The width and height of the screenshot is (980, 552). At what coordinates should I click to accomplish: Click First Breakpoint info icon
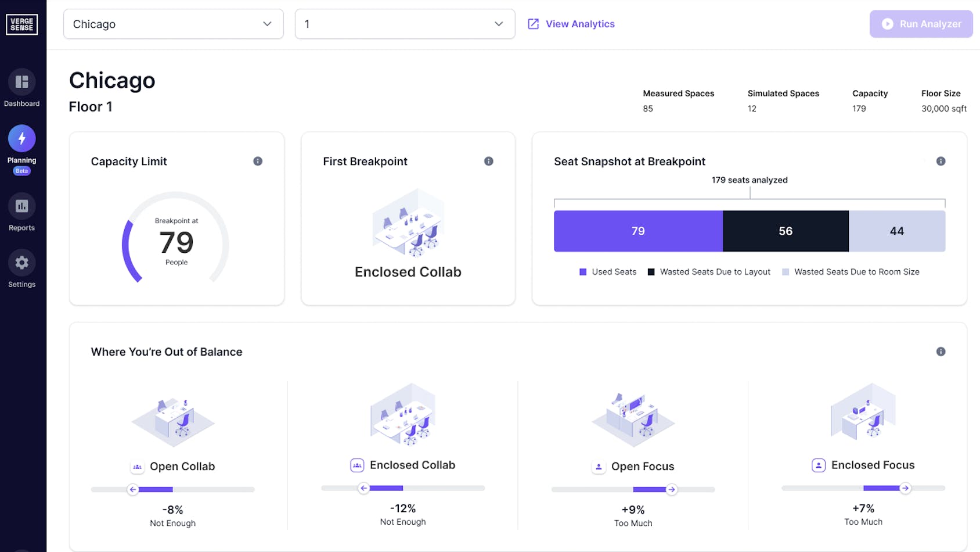[489, 162]
